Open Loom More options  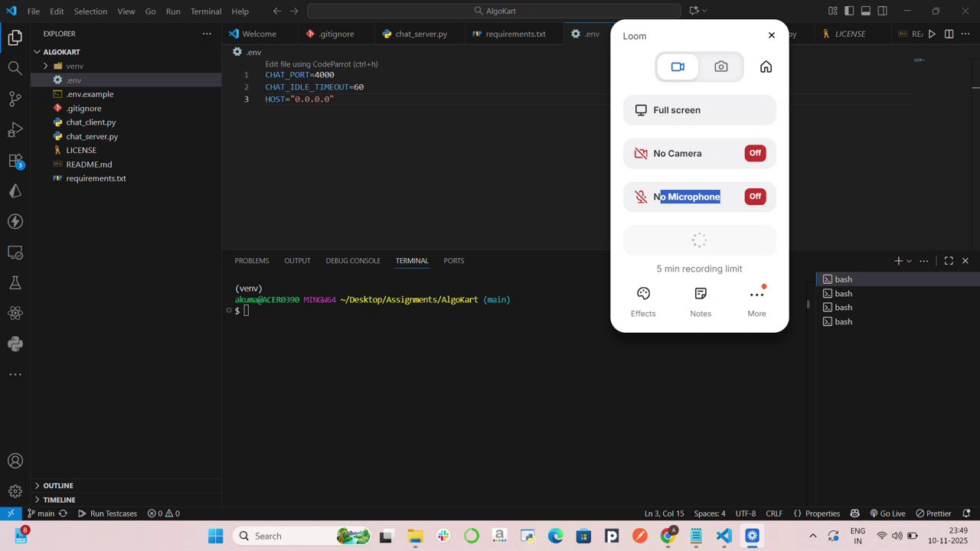click(x=756, y=302)
